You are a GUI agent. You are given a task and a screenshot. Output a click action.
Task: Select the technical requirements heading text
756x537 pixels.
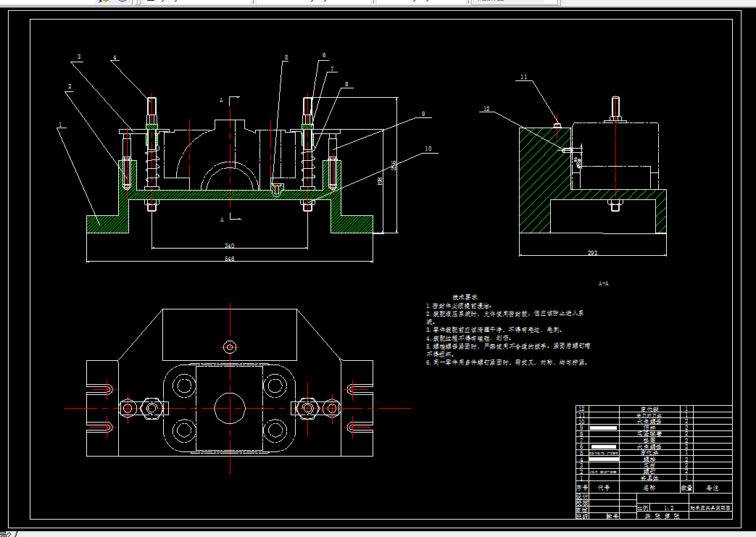click(x=465, y=297)
